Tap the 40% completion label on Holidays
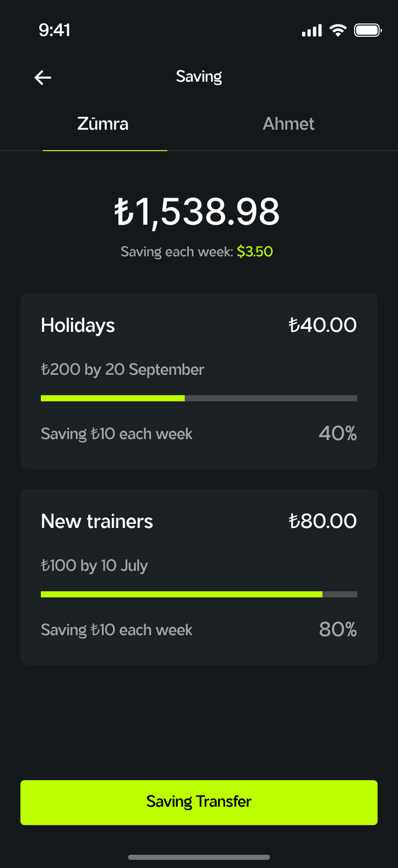Image resolution: width=398 pixels, height=868 pixels. pyautogui.click(x=337, y=433)
